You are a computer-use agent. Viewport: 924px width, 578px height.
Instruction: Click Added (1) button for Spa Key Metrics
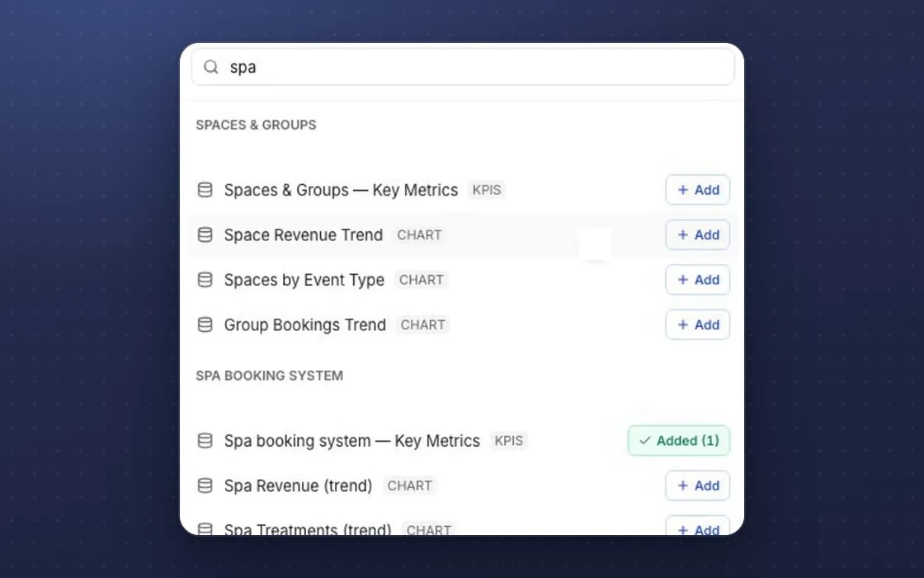click(x=679, y=441)
